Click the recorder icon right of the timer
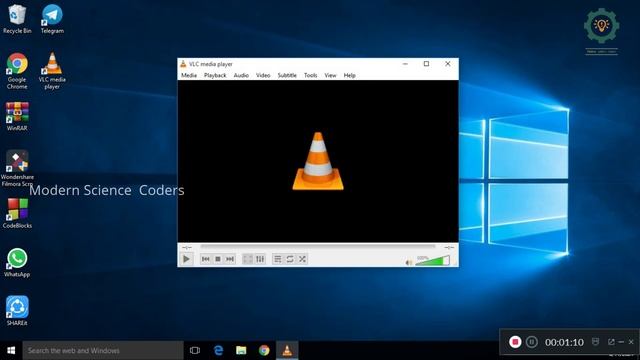Image resolution: width=640 pixels, height=360 pixels. [x=596, y=341]
